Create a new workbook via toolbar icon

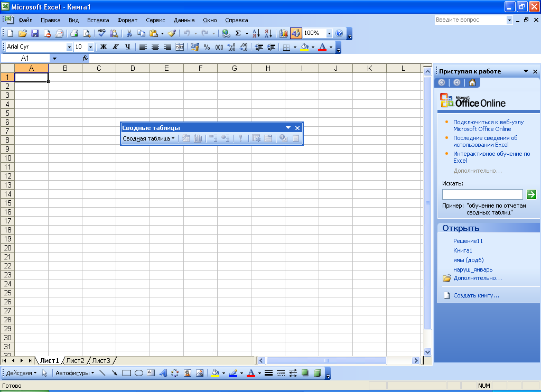11,33
